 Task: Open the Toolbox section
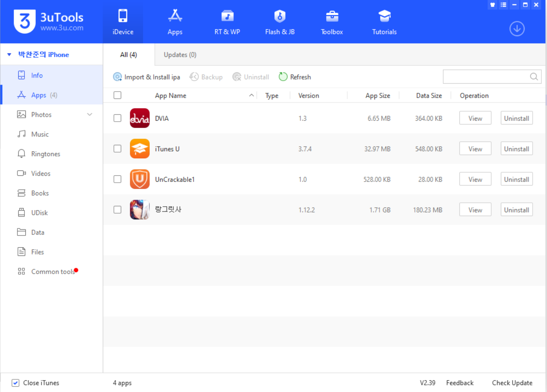pyautogui.click(x=332, y=22)
